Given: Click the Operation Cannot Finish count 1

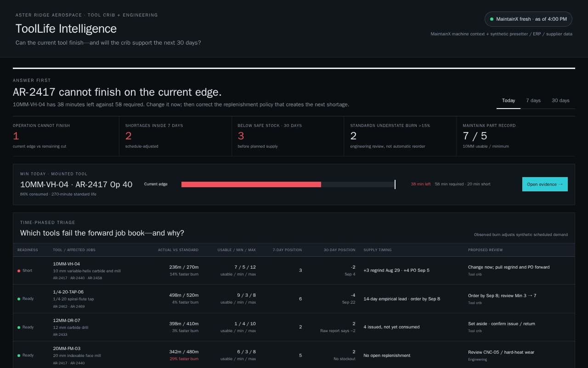Looking at the screenshot, I should (x=16, y=136).
